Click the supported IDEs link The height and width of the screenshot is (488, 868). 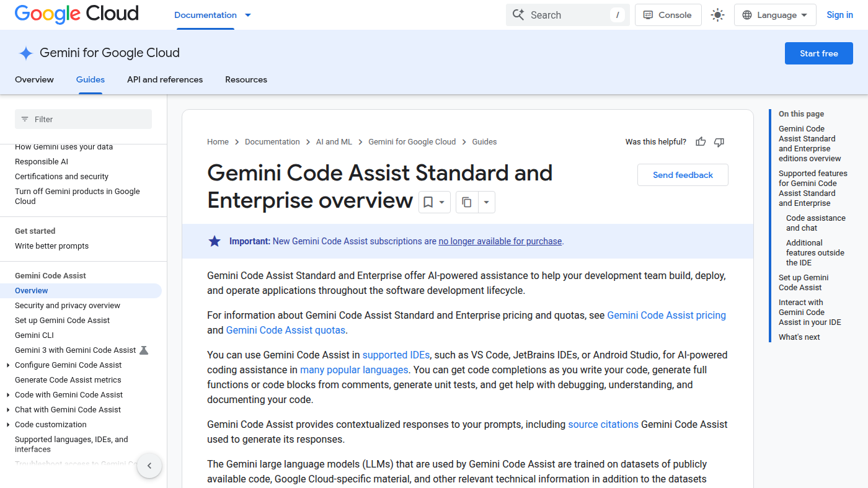[x=396, y=355]
